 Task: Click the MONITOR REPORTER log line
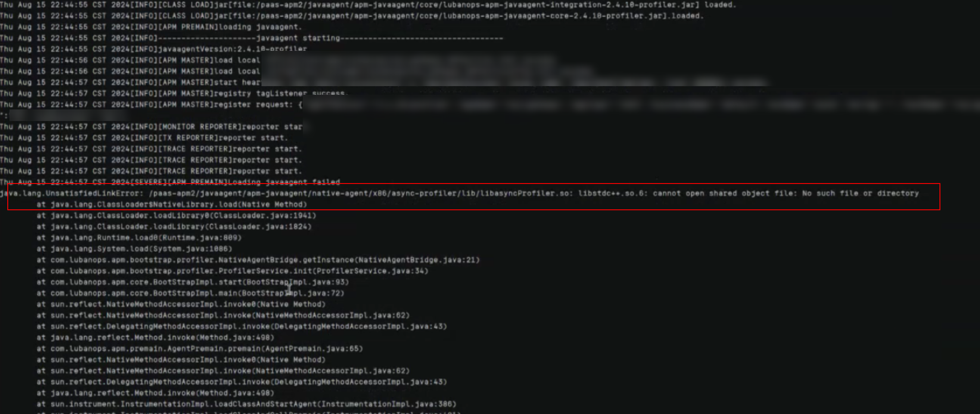pos(151,127)
